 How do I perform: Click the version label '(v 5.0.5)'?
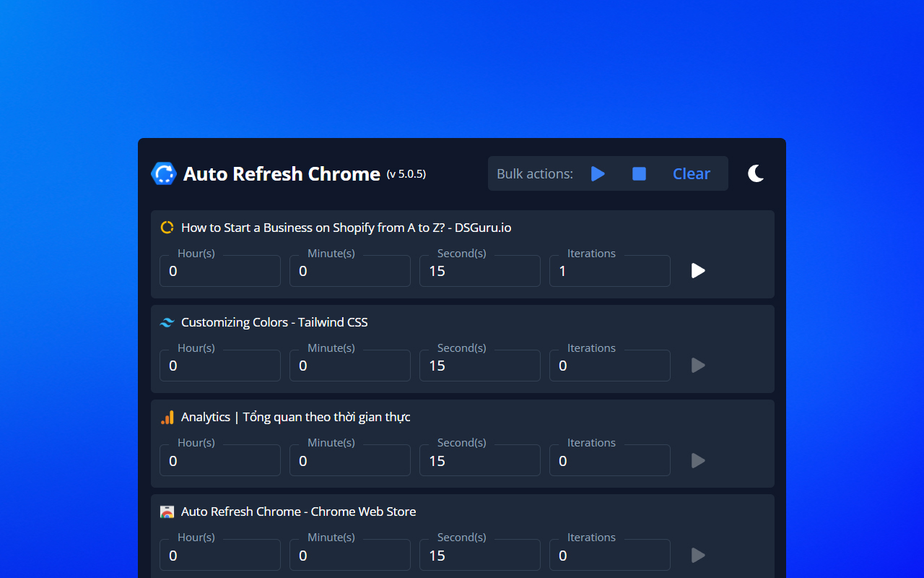[406, 174]
